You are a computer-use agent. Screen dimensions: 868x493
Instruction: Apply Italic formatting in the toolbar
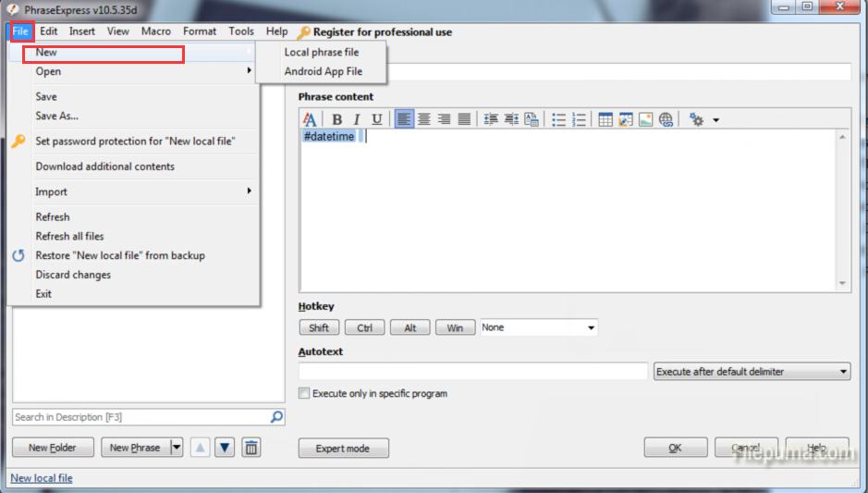[357, 119]
